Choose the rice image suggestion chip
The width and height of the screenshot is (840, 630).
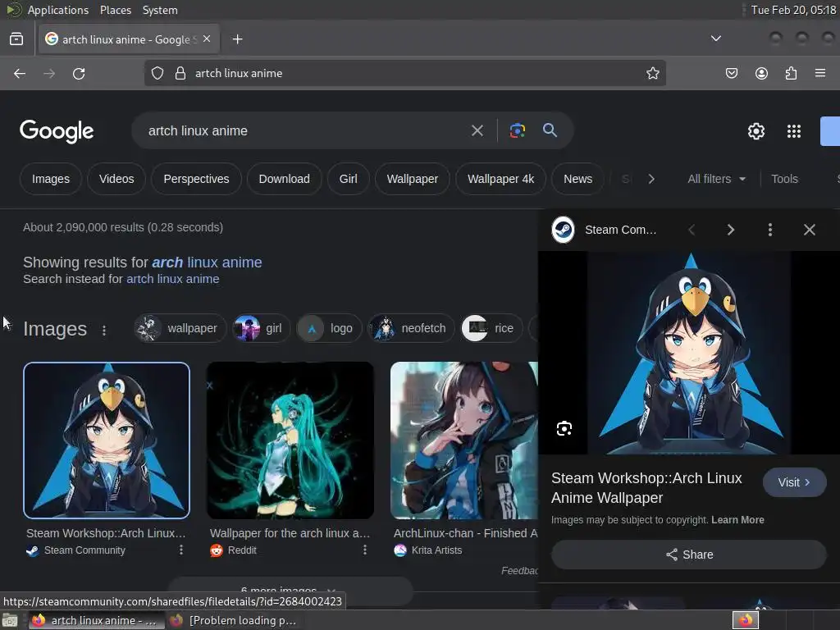[492, 328]
